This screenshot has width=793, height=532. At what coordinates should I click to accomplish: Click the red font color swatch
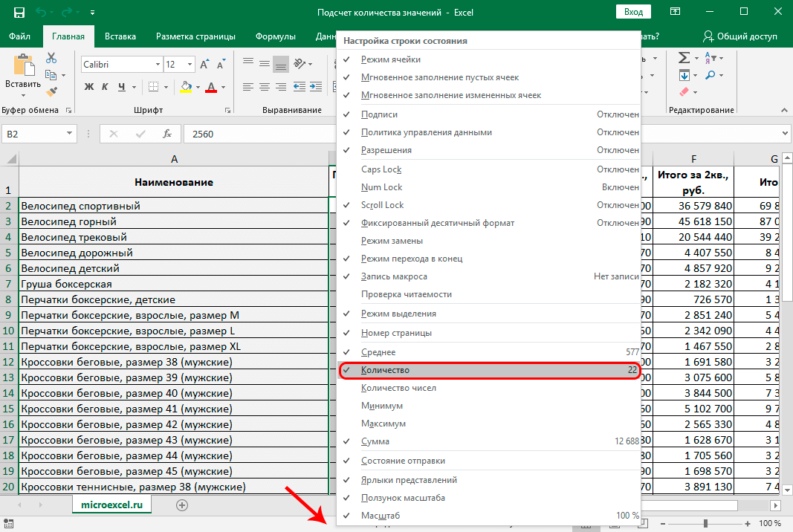(211, 87)
